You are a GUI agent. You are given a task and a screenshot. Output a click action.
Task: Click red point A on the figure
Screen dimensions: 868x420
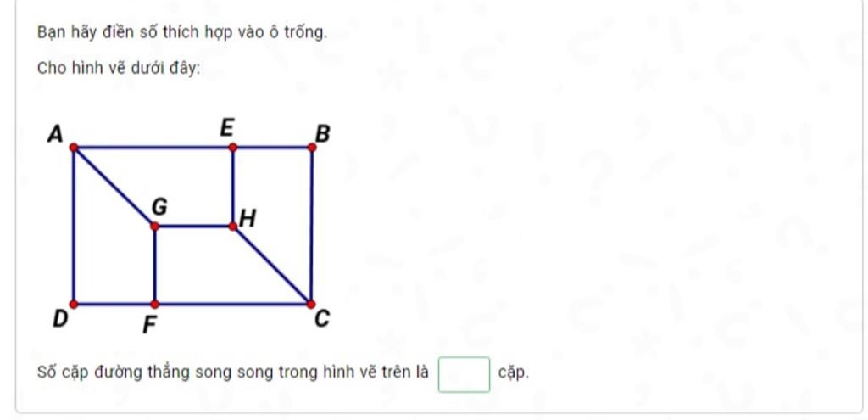pyautogui.click(x=74, y=148)
